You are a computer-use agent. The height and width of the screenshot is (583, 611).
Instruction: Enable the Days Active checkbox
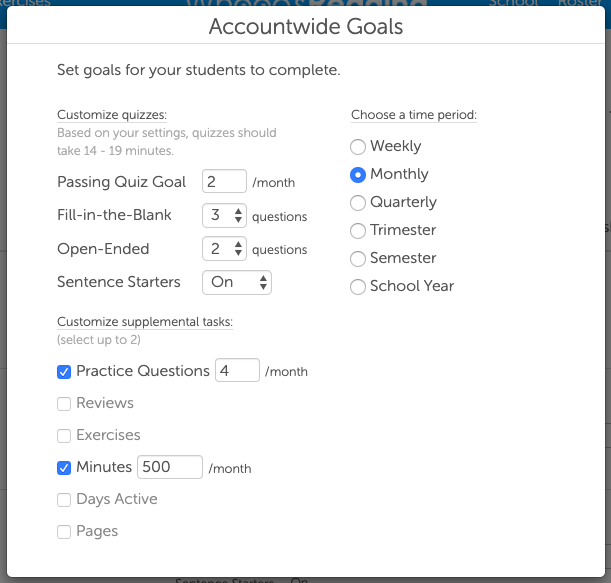coord(64,499)
